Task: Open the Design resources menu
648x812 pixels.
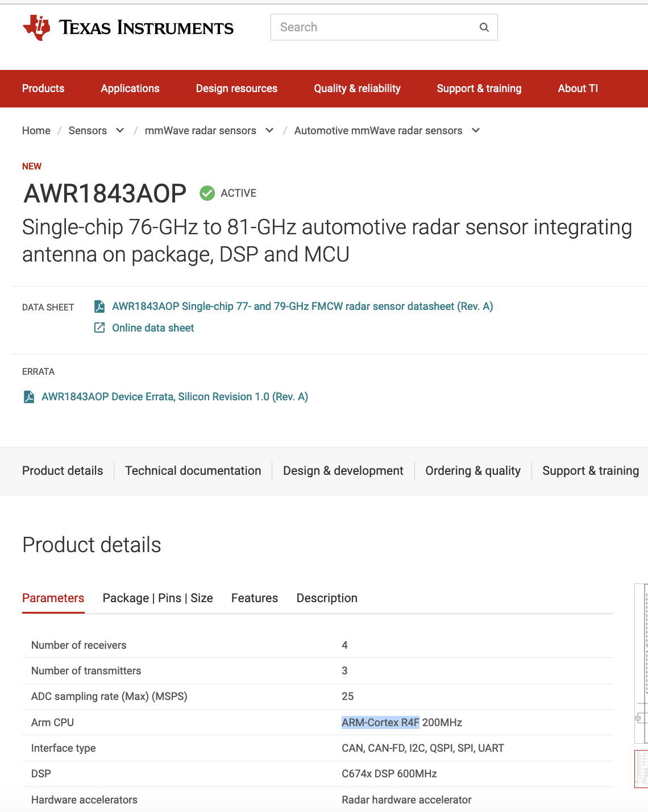Action: 236,89
